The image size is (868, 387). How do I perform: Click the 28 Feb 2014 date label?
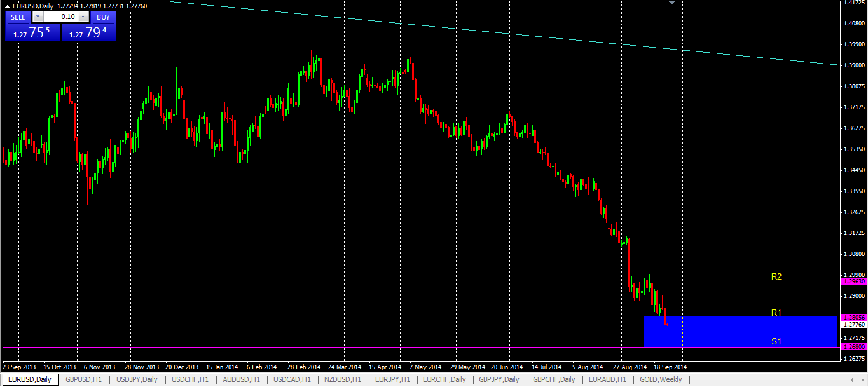pos(303,367)
